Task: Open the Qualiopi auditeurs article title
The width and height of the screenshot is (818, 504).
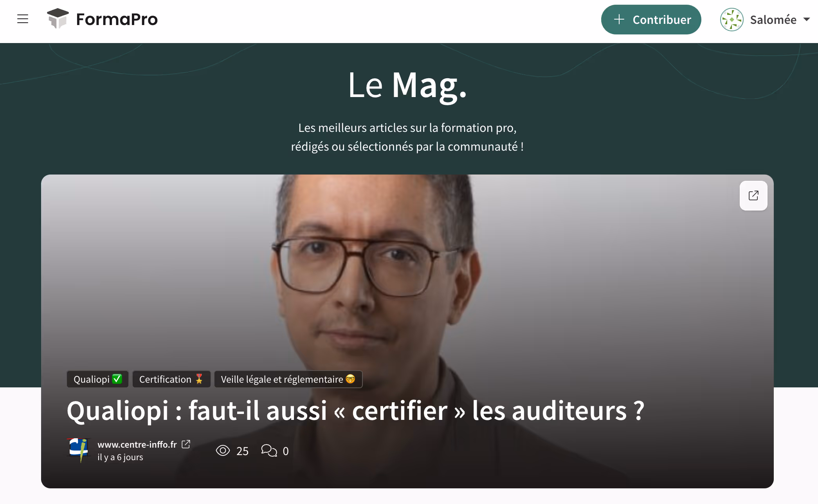Action: point(355,410)
